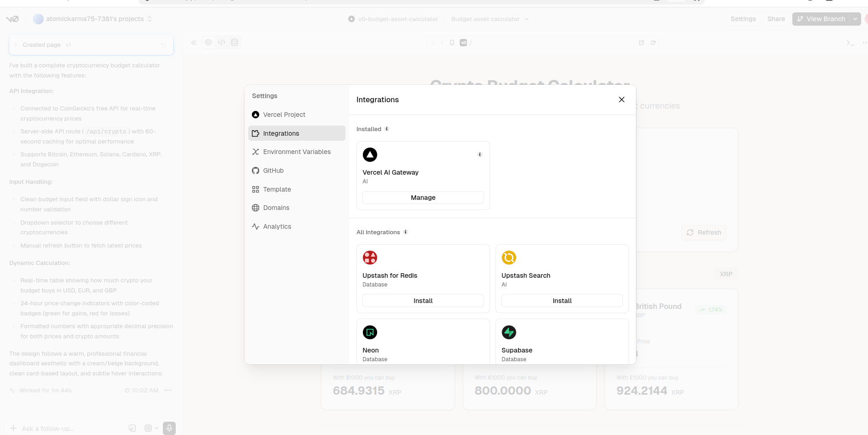The image size is (868, 435).
Task: Switch to the preview eye view
Action: click(208, 42)
